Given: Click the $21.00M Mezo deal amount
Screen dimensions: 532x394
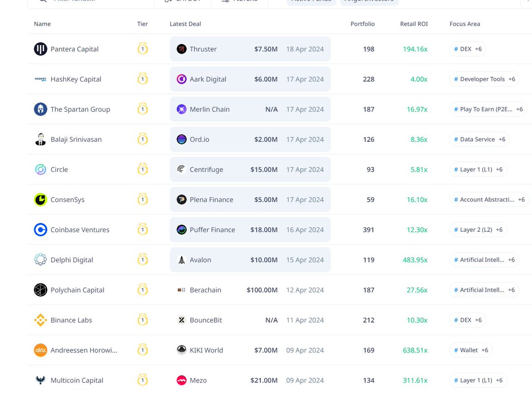Looking at the screenshot, I should tap(264, 381).
